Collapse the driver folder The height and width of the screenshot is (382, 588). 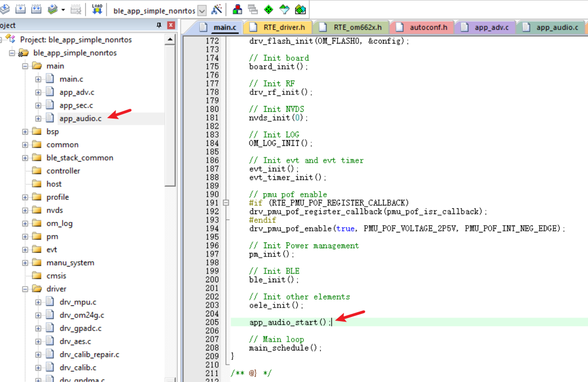tap(25, 289)
